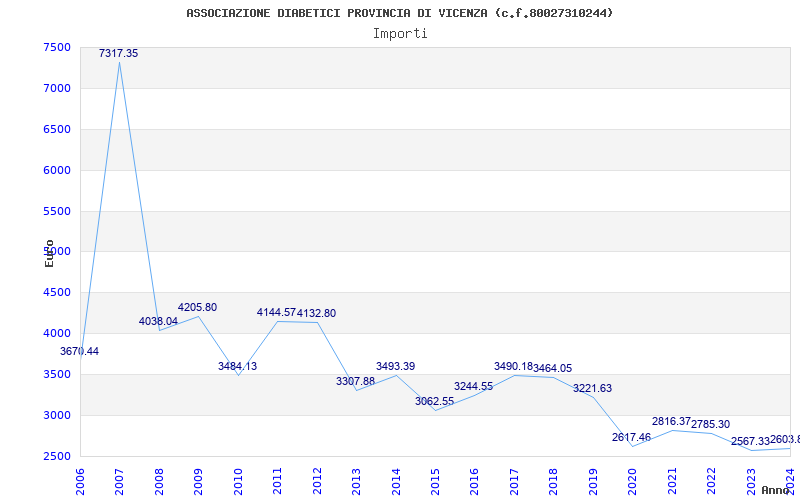Click the 2015 year axis label

435,481
